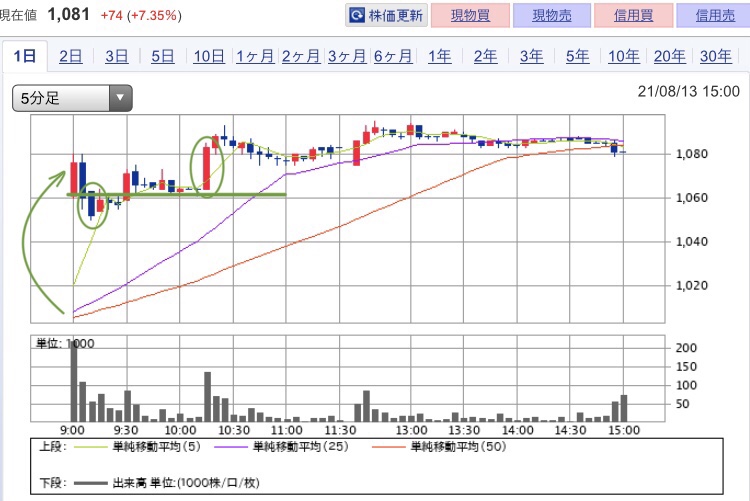Viewport: 750px width, 501px height.
Task: Click the 200 volume axis label
Action: (686, 348)
